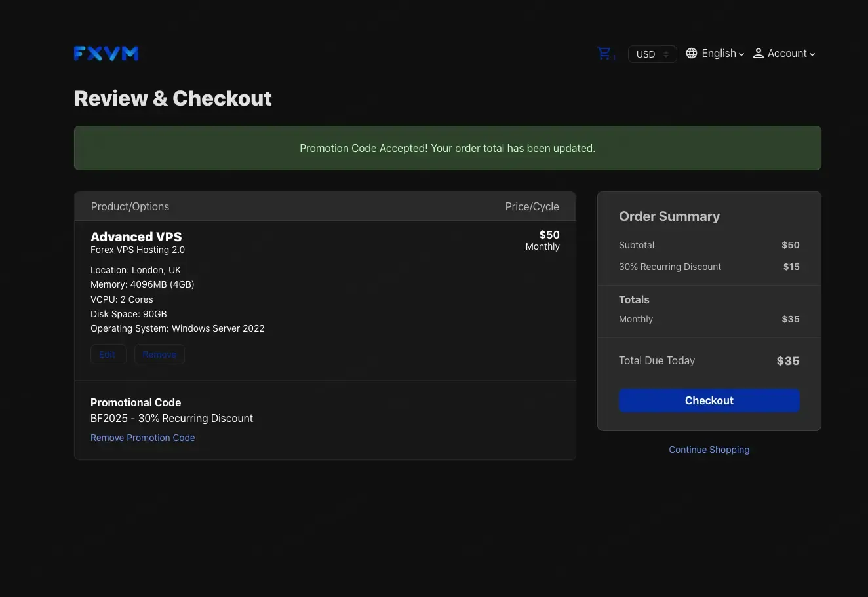Click the $50 Subtotal amount

pyautogui.click(x=791, y=245)
